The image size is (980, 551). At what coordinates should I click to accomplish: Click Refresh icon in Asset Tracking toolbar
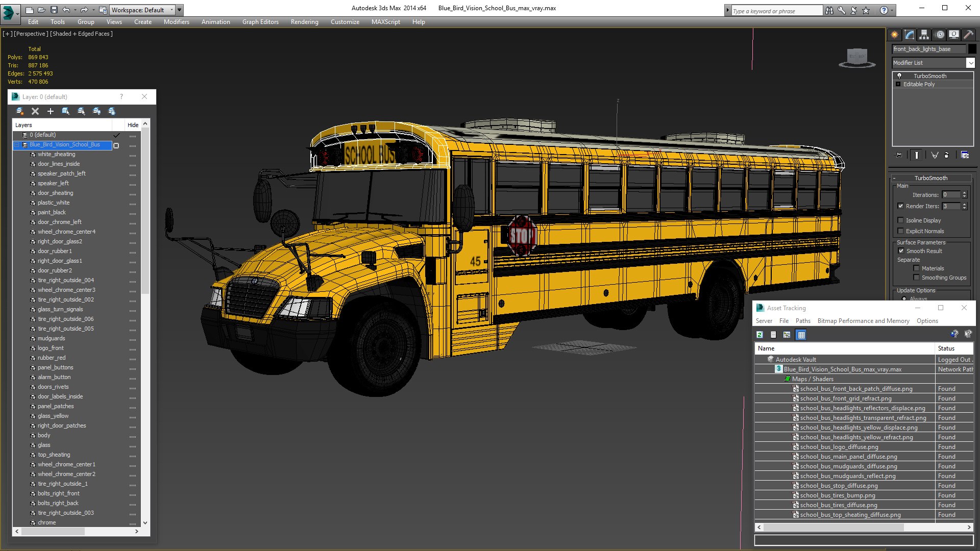(759, 335)
